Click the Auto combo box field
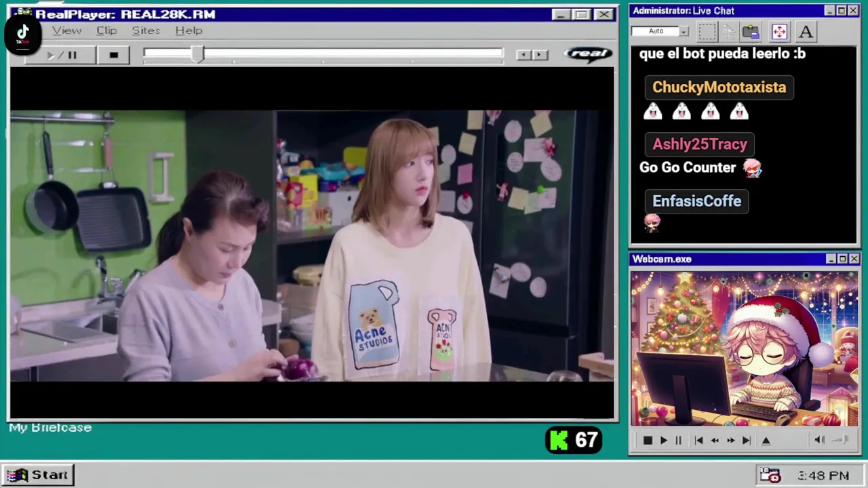 tap(660, 31)
